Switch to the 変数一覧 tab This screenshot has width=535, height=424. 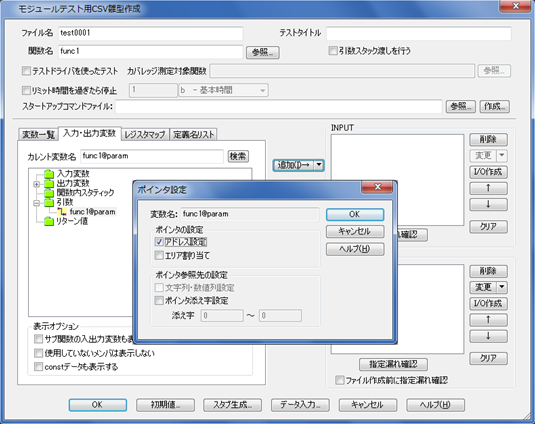pos(38,134)
